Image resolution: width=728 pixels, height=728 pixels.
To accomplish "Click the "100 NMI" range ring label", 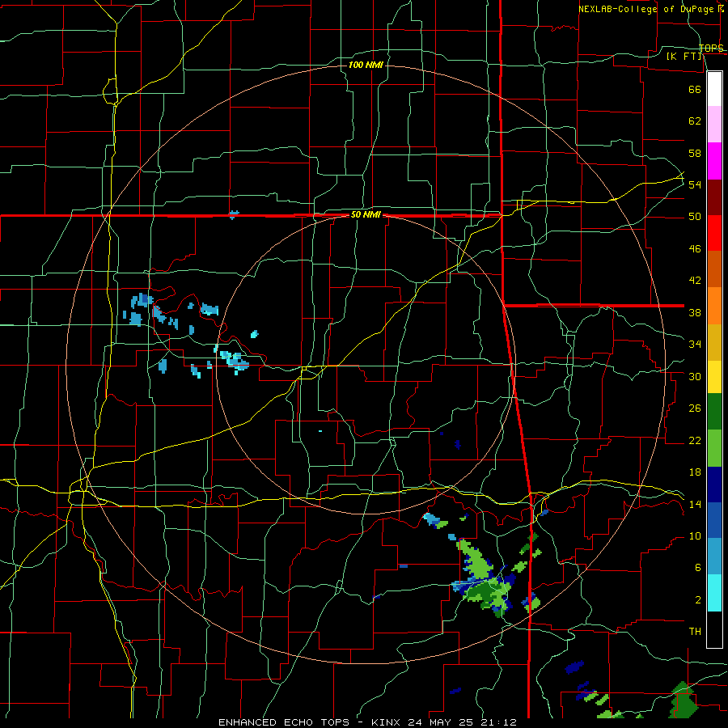I will click(x=366, y=65).
